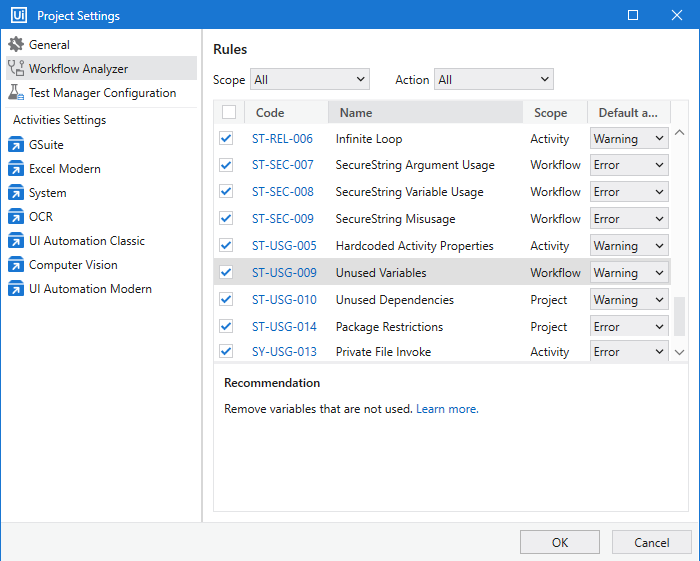Expand the Action filter dropdown
This screenshot has height=561, width=700.
coord(493,79)
